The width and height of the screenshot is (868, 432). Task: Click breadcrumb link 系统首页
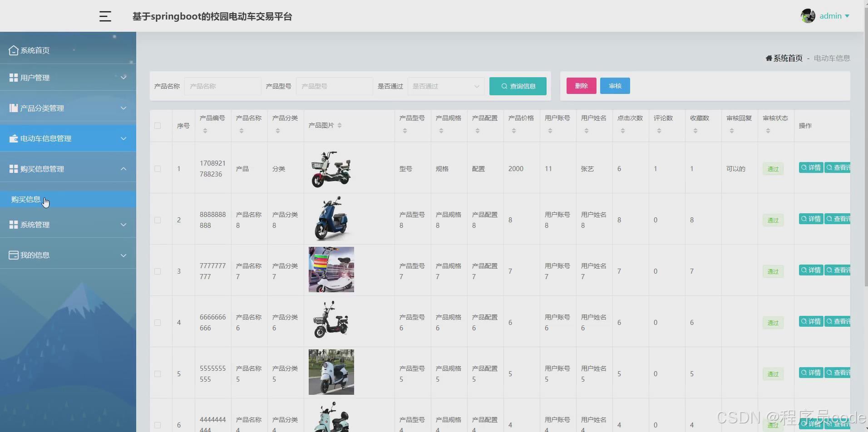point(788,58)
